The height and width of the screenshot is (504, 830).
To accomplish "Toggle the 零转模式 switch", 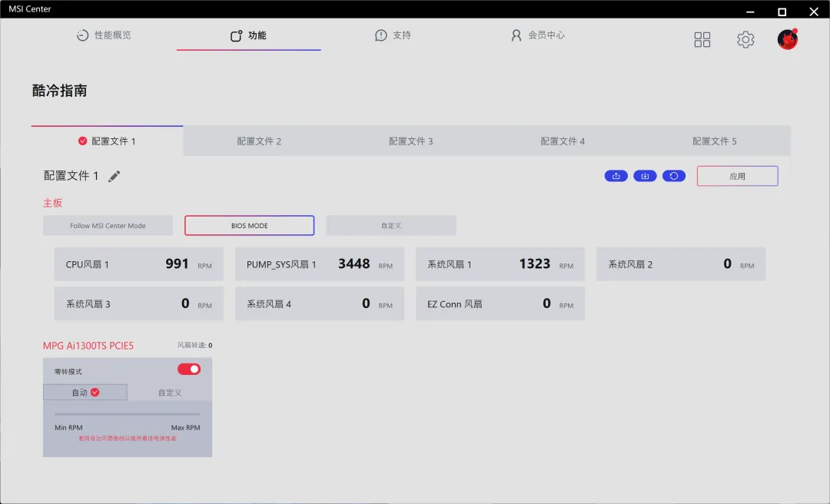I will pyautogui.click(x=189, y=369).
